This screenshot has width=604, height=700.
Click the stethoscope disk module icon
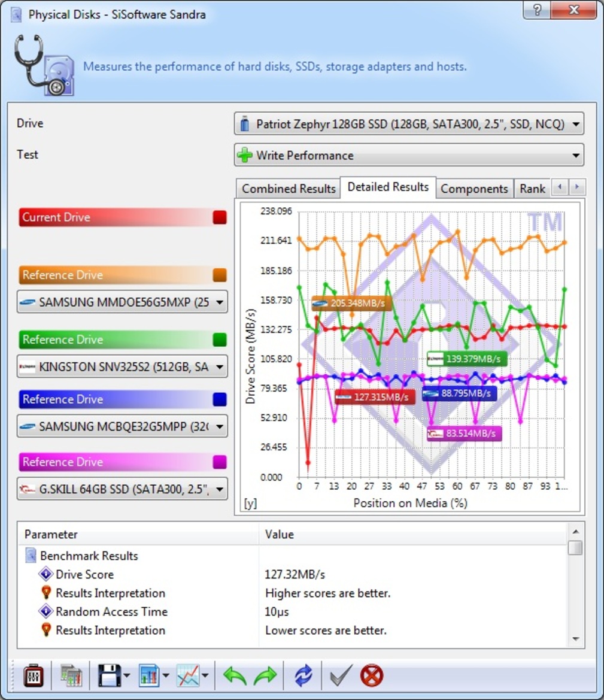pyautogui.click(x=44, y=65)
